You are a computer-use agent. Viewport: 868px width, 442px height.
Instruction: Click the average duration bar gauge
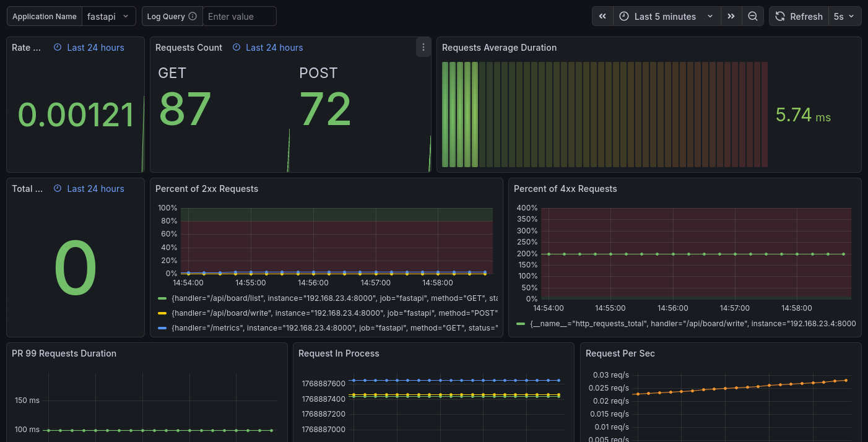(605, 115)
